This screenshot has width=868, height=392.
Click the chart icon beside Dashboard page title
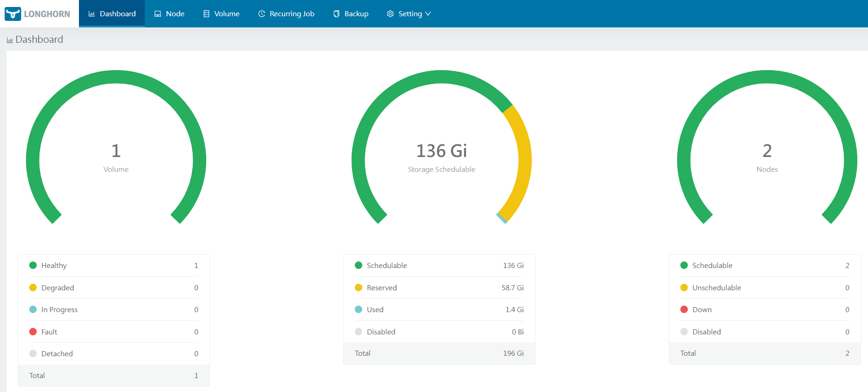click(x=10, y=40)
